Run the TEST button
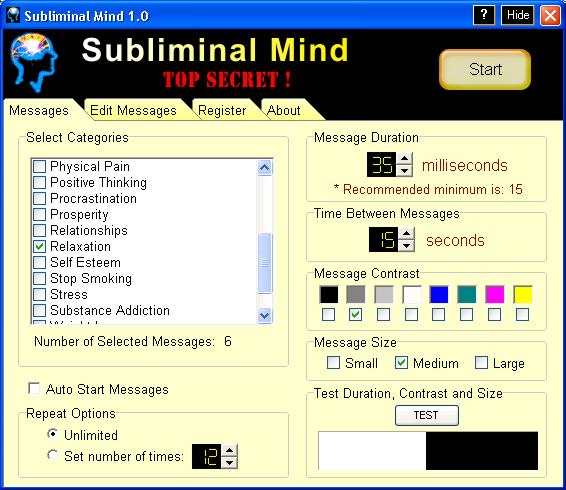The image size is (566, 490). (x=427, y=415)
